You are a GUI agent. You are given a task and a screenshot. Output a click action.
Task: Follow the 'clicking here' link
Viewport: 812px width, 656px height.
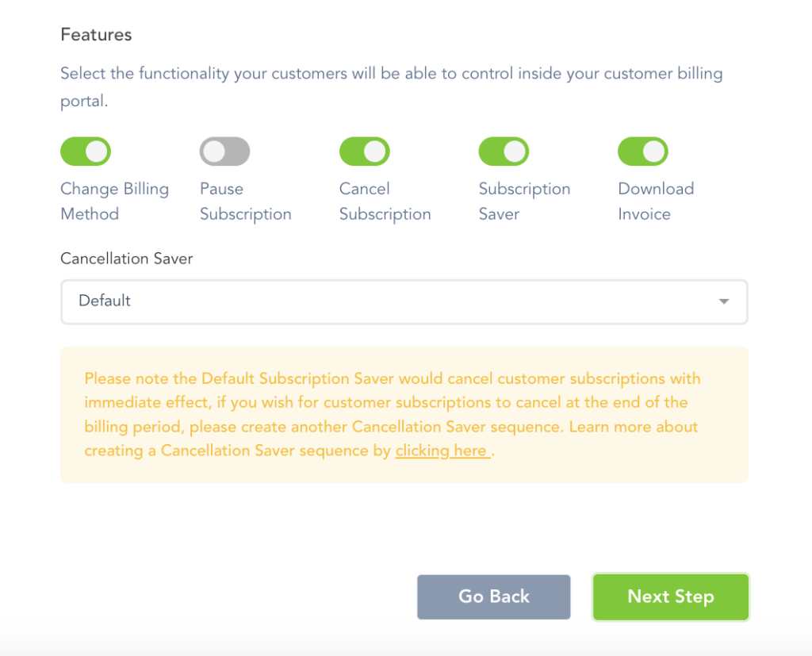pyautogui.click(x=441, y=451)
